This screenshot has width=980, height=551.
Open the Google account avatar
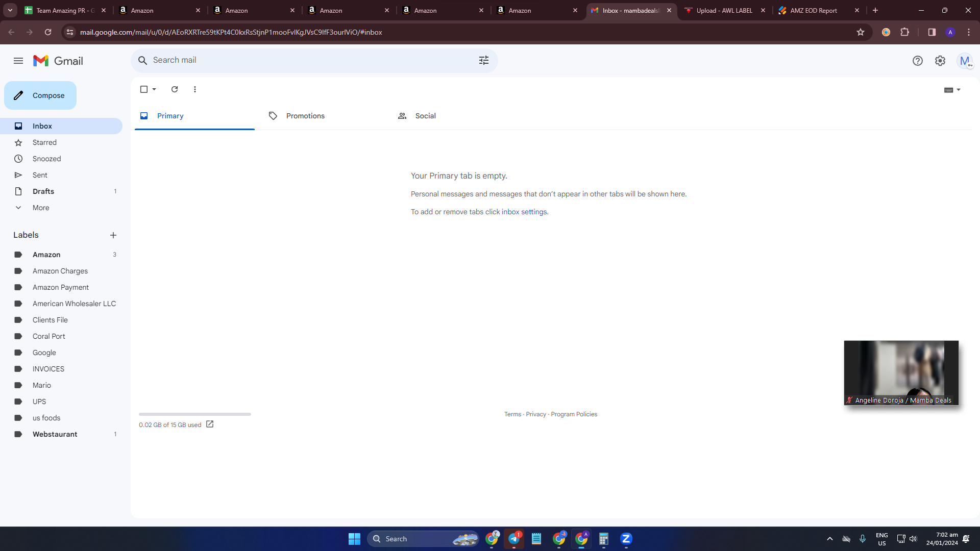click(964, 61)
